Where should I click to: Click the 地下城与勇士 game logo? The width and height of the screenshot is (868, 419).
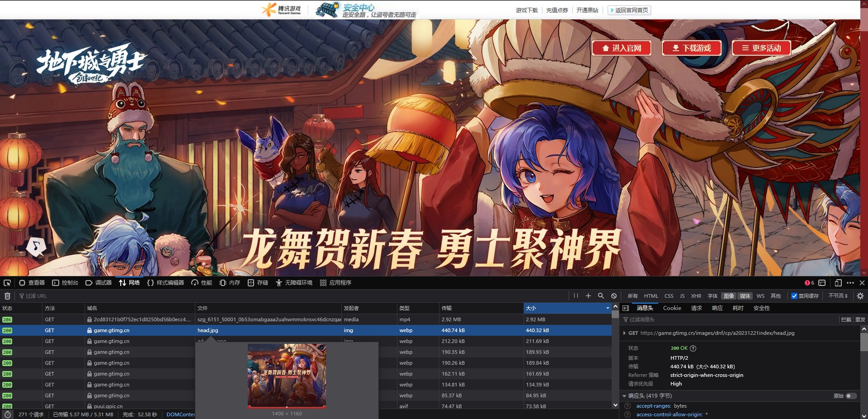tap(92, 64)
